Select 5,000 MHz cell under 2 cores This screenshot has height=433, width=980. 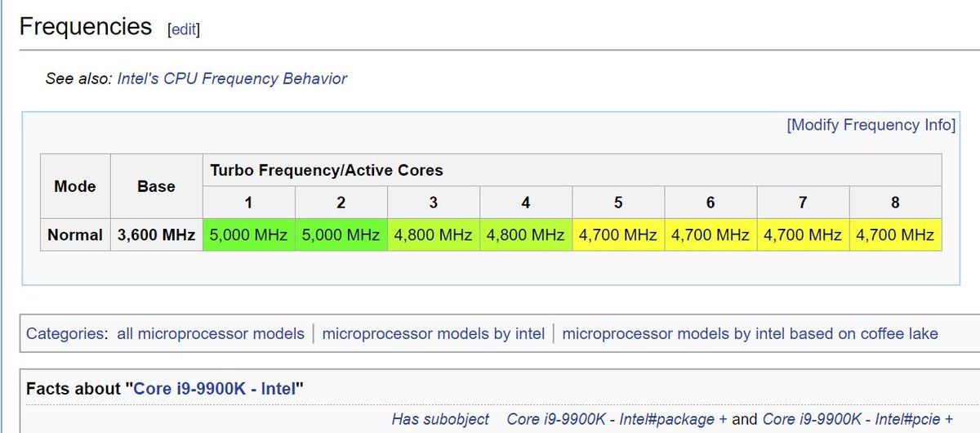pyautogui.click(x=341, y=235)
